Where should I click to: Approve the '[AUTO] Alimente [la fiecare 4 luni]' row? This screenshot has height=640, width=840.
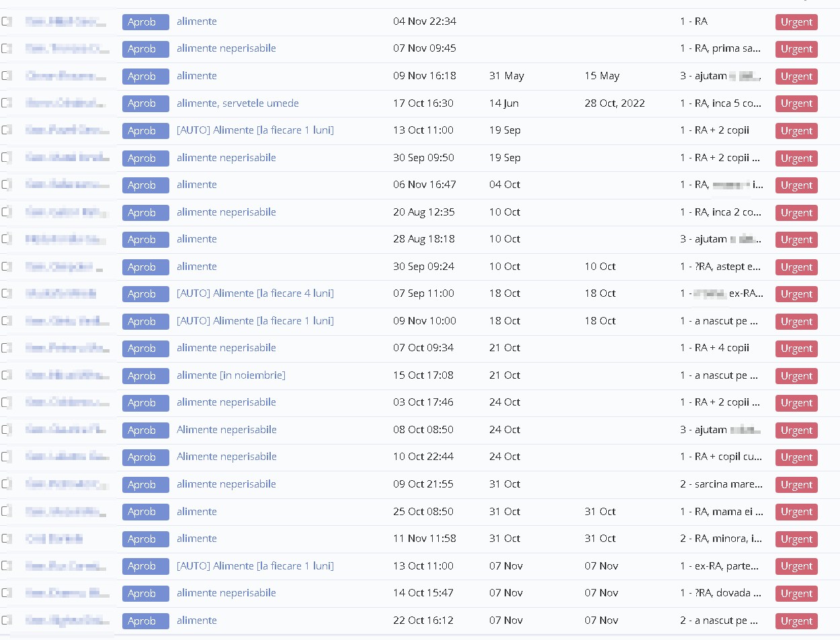click(x=145, y=294)
